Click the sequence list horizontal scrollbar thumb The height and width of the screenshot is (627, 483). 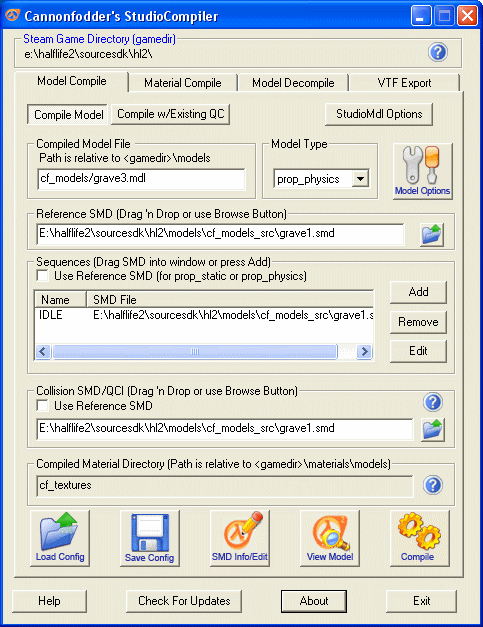click(195, 351)
